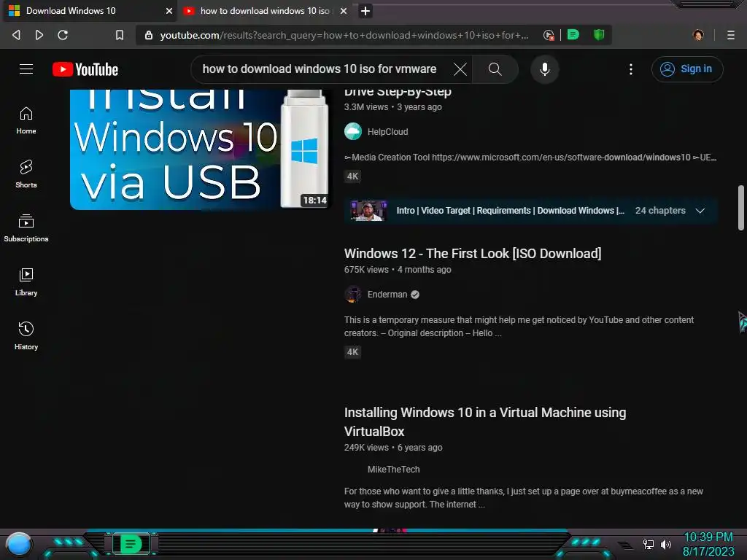Click the green chat extension icon in toolbar
This screenshot has height=560, width=747.
573,35
